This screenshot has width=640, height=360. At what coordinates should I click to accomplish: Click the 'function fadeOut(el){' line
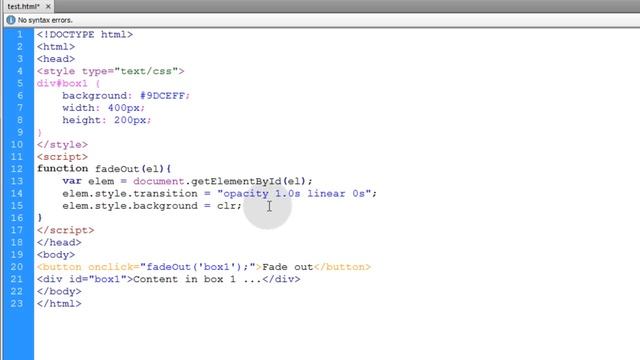104,169
